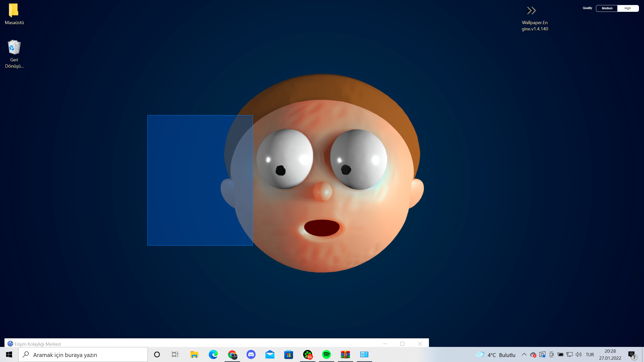Open the 4°C Bulutlu weather widget
Screen dimensions: 644x362
[x=496, y=355]
